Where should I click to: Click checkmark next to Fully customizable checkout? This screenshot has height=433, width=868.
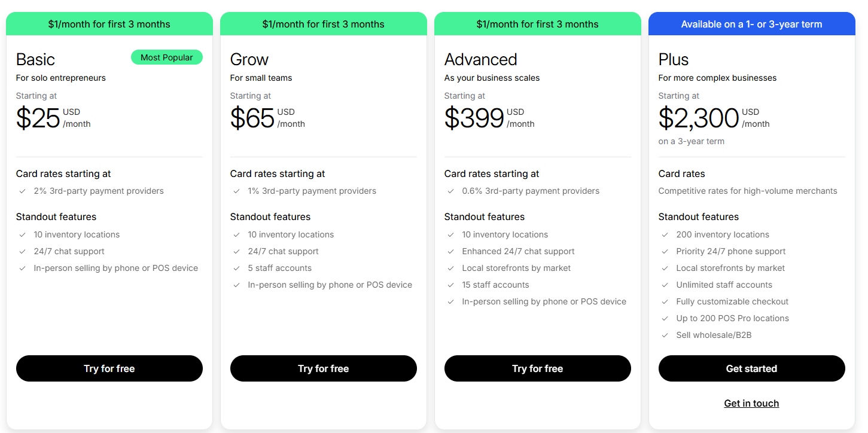[x=665, y=302]
